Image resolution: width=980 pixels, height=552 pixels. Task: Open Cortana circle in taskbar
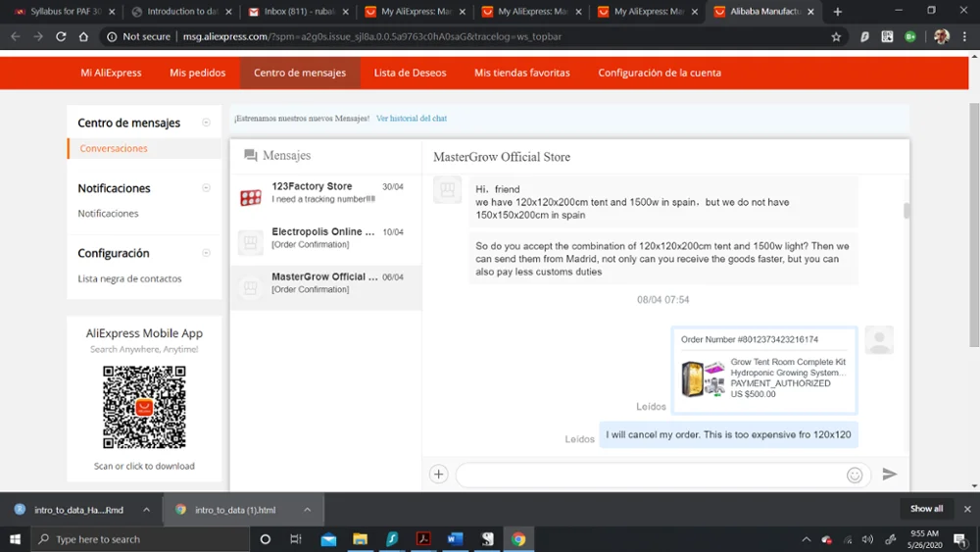pyautogui.click(x=265, y=539)
